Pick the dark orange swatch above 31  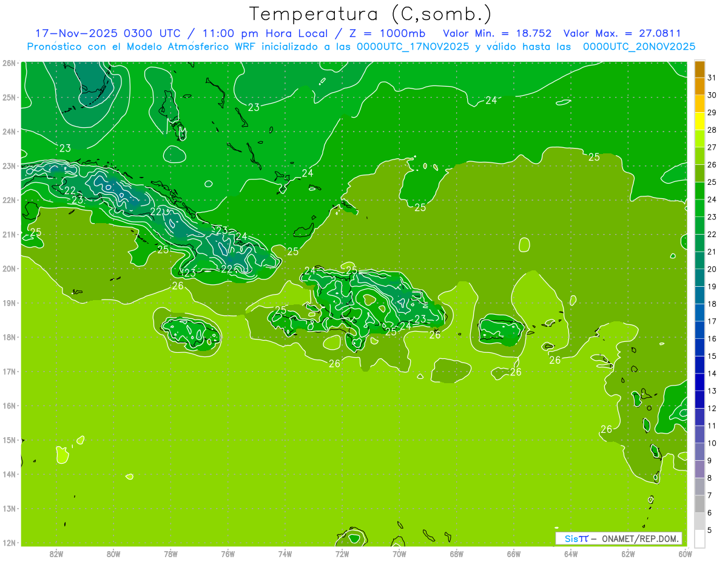pos(699,70)
